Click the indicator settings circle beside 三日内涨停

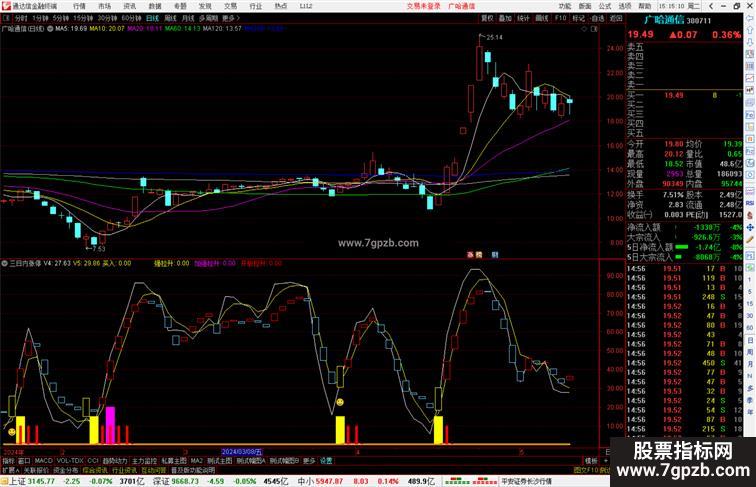point(4,264)
